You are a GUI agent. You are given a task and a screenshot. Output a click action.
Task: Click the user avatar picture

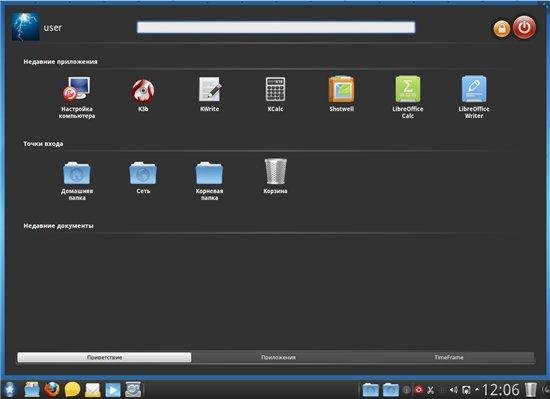pyautogui.click(x=25, y=27)
